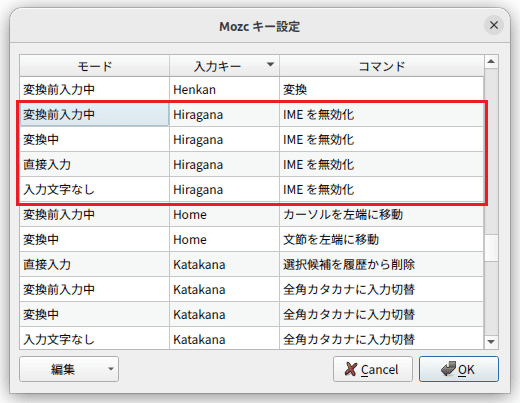Confirm with the OK button
Screen dimensions: 520x403
pyautogui.click(x=459, y=369)
